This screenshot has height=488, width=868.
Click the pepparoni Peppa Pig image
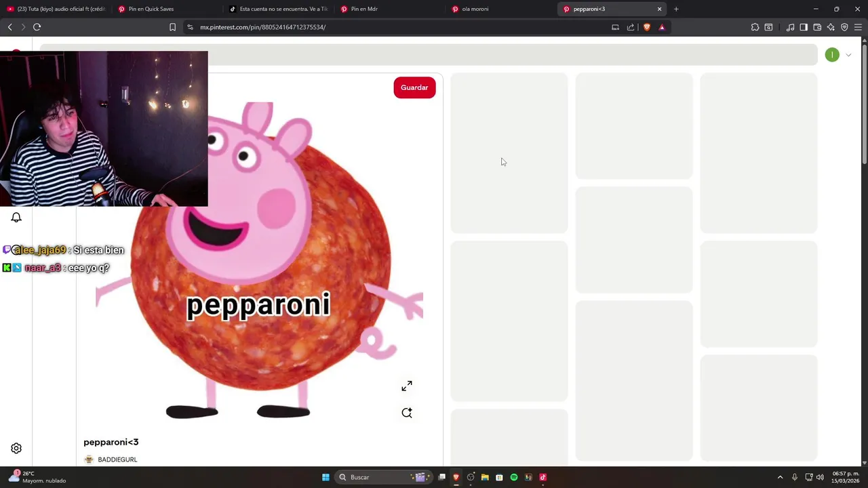[260, 260]
